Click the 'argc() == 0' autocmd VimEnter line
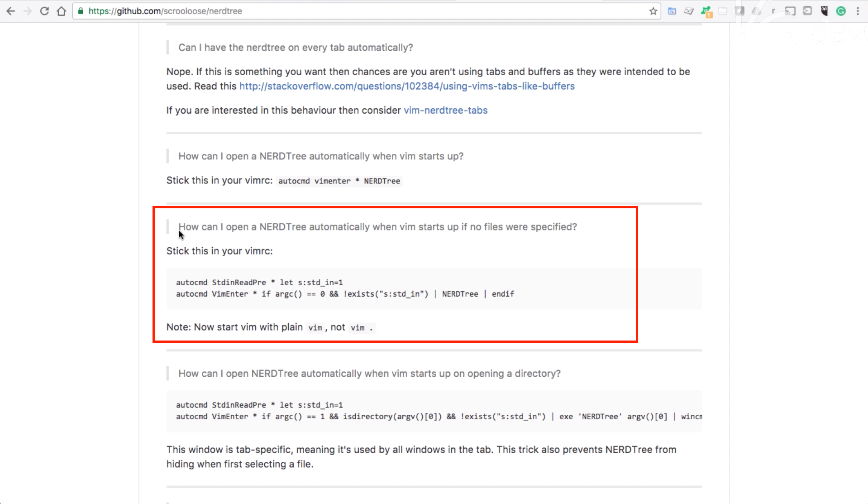Viewport: 868px width, 504px height. 345,294
